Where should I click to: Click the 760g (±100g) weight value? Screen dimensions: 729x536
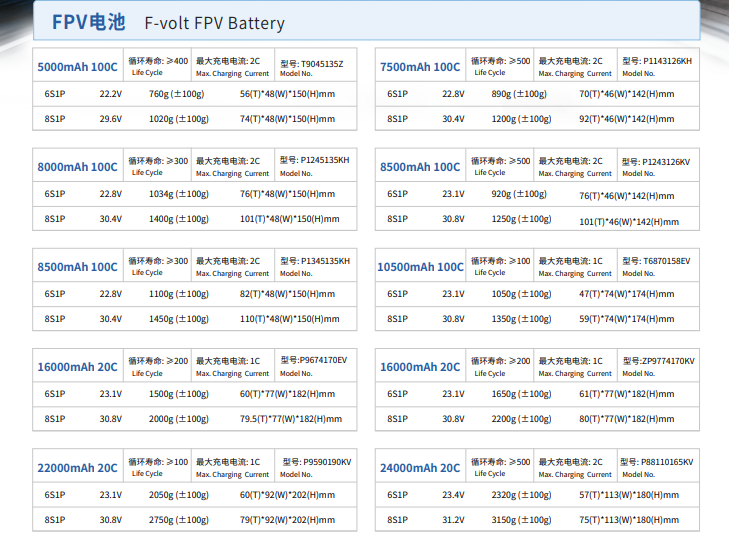(176, 94)
